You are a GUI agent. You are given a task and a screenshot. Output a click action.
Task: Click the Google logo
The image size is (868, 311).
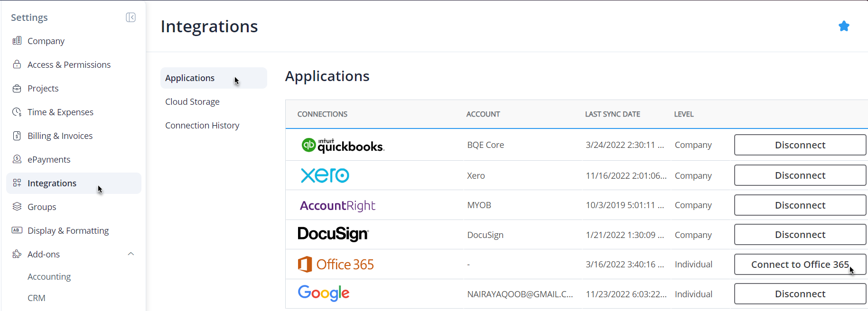[x=324, y=293]
